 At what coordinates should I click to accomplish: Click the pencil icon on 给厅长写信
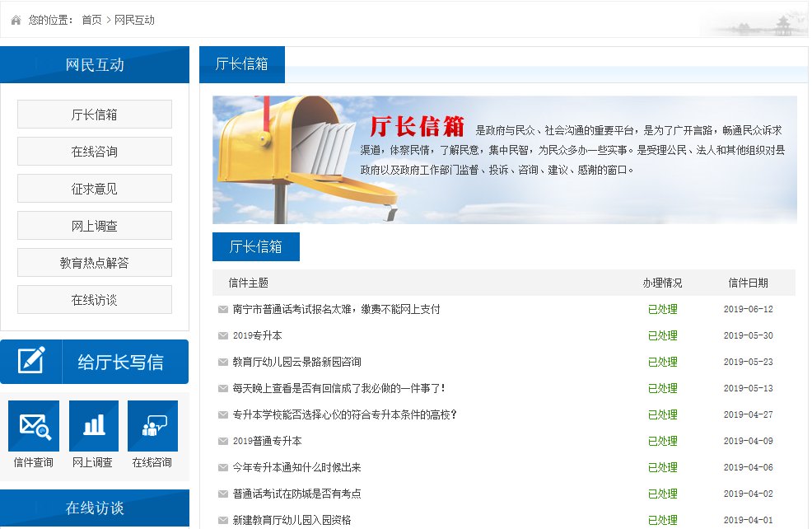pos(32,361)
